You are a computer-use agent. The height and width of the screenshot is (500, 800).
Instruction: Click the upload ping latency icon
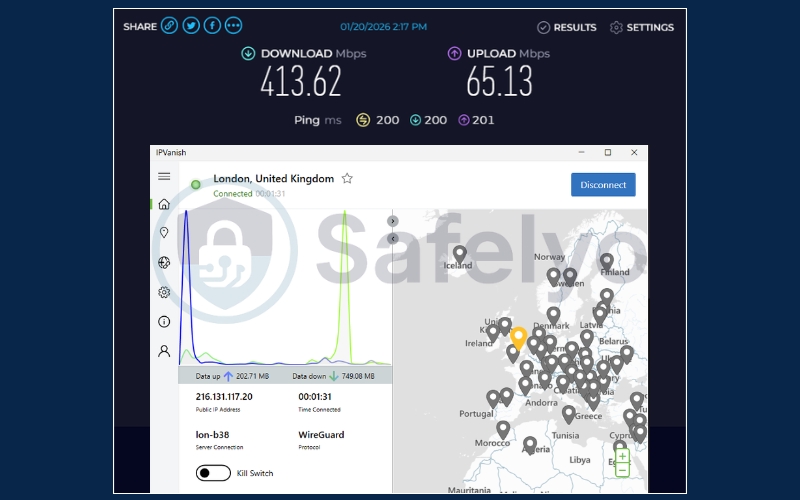pos(464,120)
